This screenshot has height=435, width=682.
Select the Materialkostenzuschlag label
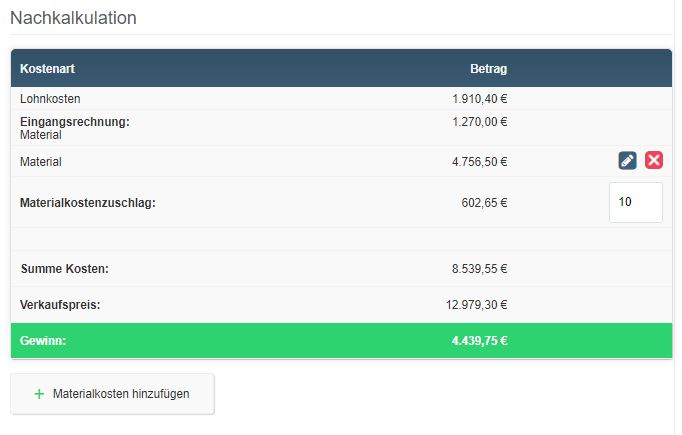[88, 202]
